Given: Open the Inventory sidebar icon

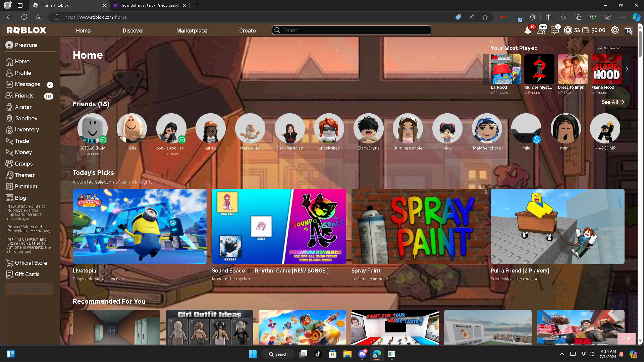Looking at the screenshot, I should click(x=9, y=130).
